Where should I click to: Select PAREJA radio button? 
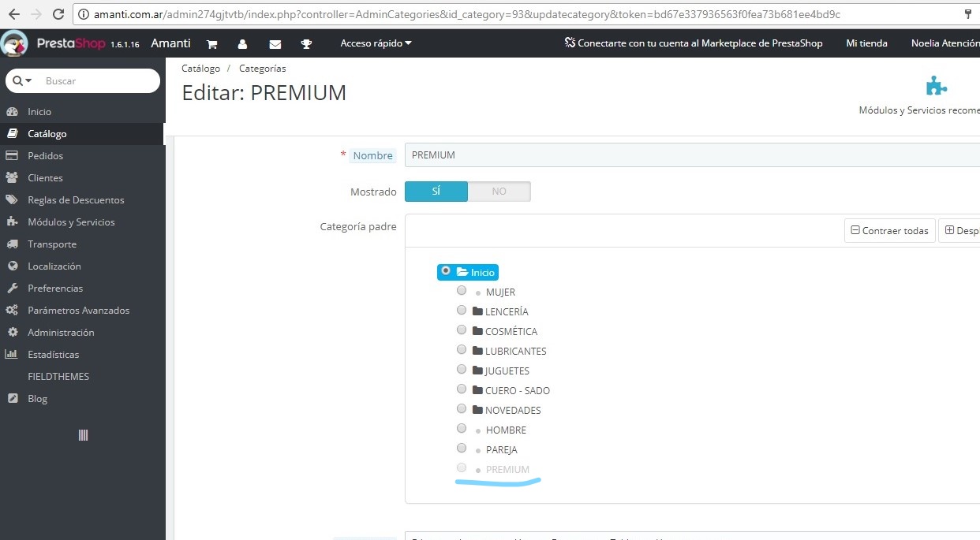click(x=462, y=448)
